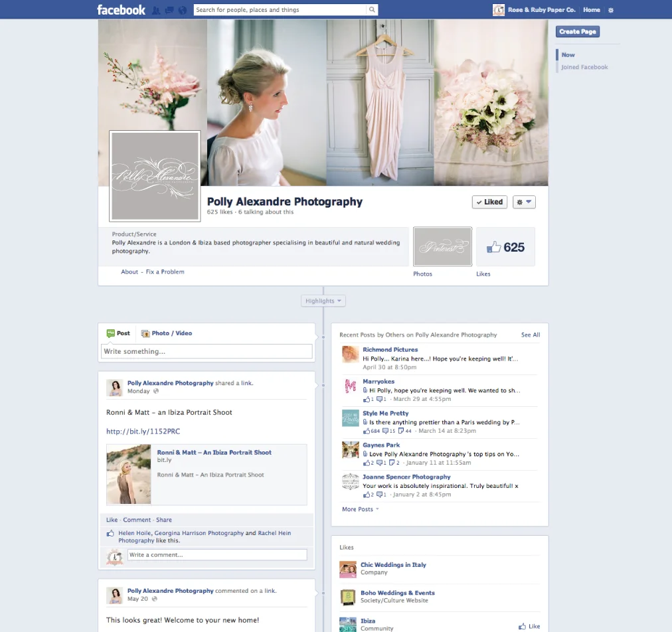Viewport: 672px width, 632px height.
Task: Open the Pinterest photos thumbnail
Action: click(x=442, y=247)
